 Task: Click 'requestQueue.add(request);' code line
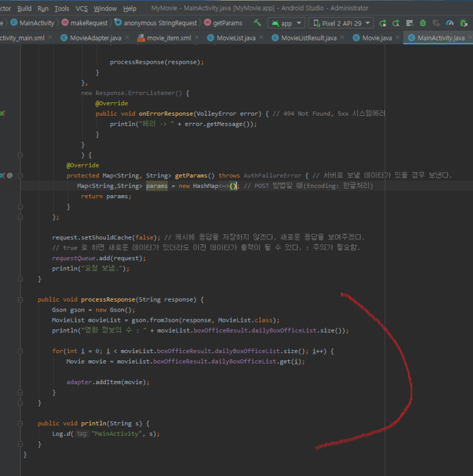coord(99,258)
